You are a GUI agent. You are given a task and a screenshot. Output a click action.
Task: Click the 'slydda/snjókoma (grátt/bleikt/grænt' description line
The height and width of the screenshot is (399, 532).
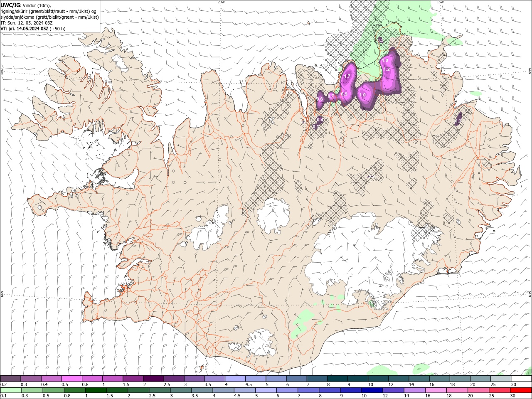coord(50,17)
